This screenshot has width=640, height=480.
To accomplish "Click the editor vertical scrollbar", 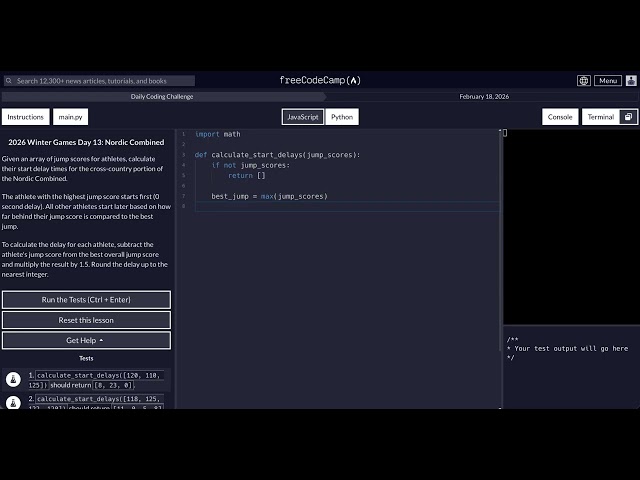I will 500,241.
